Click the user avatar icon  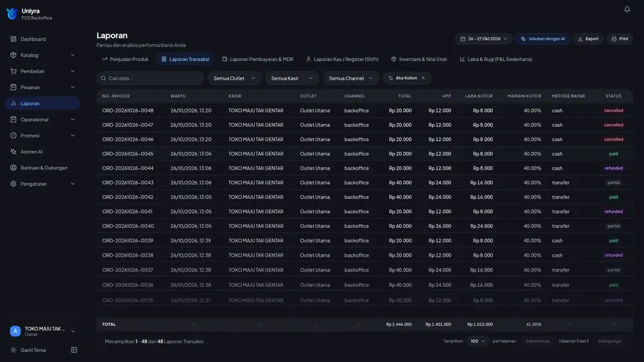[x=15, y=330]
